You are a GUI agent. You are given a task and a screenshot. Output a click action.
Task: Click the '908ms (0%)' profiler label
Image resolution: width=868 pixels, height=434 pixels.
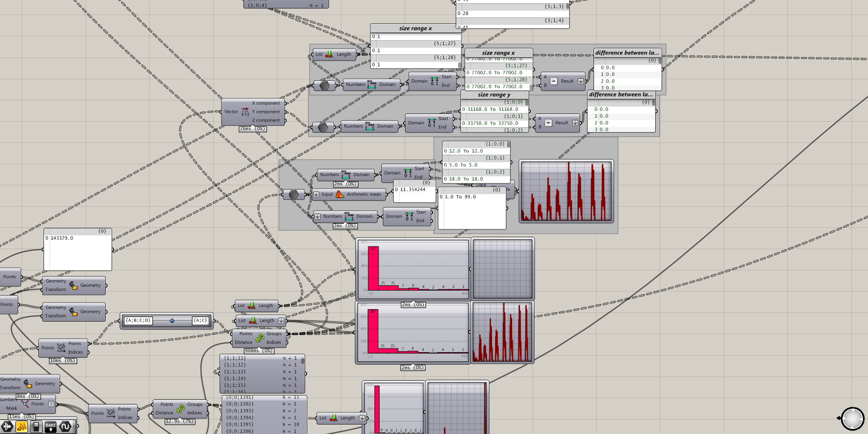[259, 351]
